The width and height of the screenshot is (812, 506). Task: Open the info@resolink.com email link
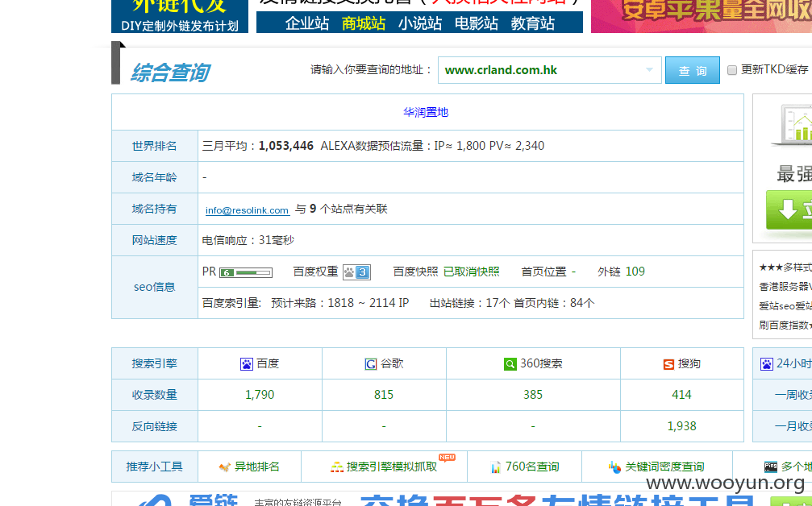click(x=247, y=210)
